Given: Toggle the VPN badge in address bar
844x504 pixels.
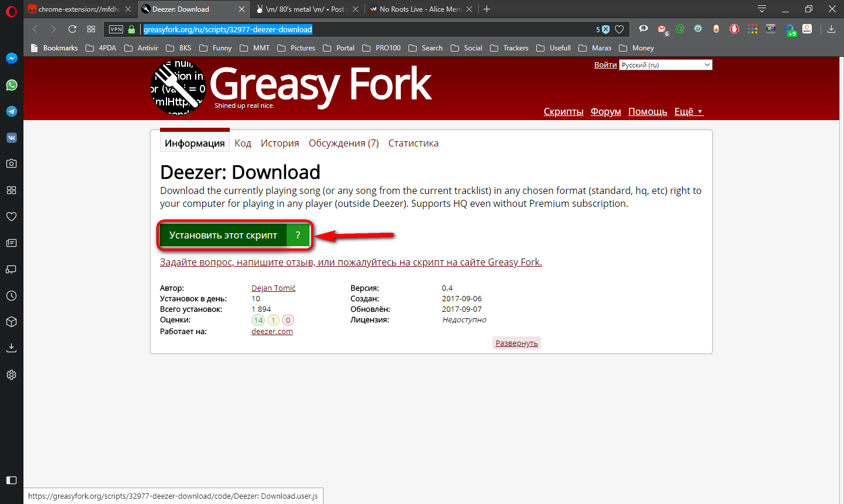Looking at the screenshot, I should 116,29.
